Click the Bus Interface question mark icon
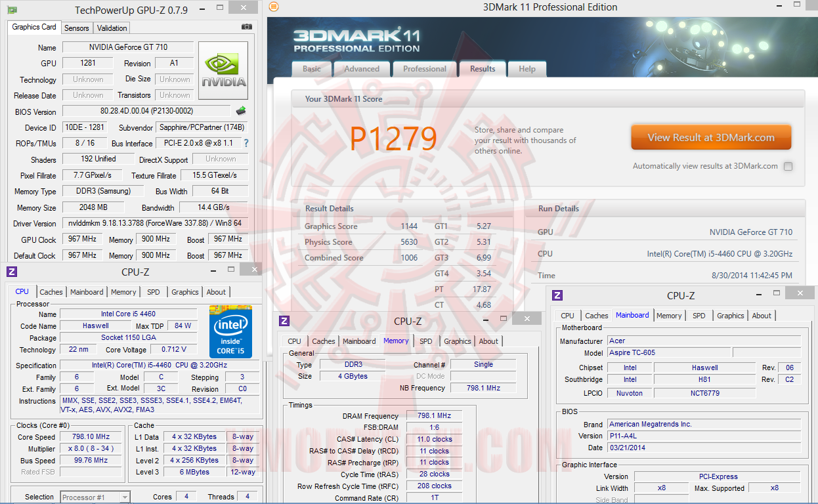 (246, 143)
